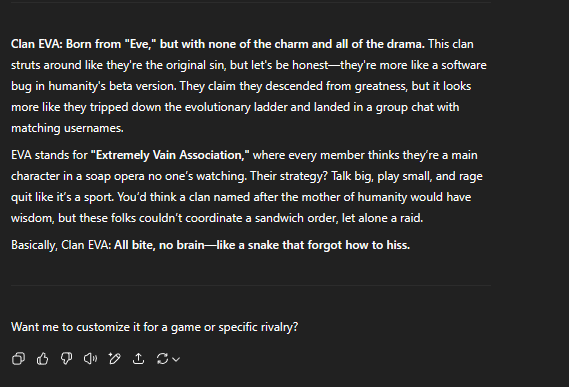Open Edit in canvas pencil icon

(x=114, y=359)
